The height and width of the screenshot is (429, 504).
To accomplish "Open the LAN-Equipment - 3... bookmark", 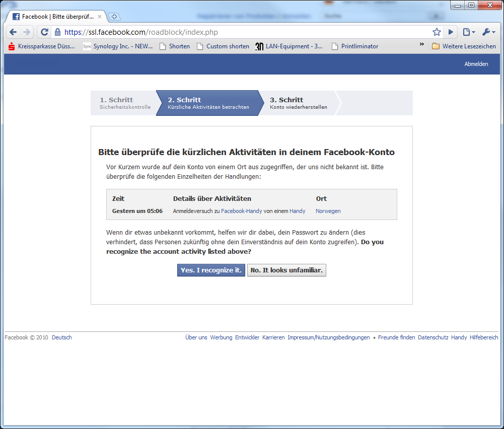I will coord(289,46).
